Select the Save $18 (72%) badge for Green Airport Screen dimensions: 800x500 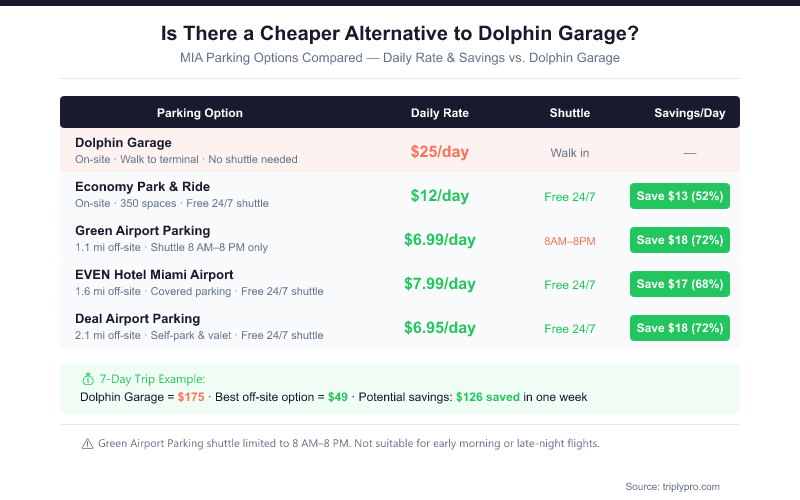tap(680, 240)
